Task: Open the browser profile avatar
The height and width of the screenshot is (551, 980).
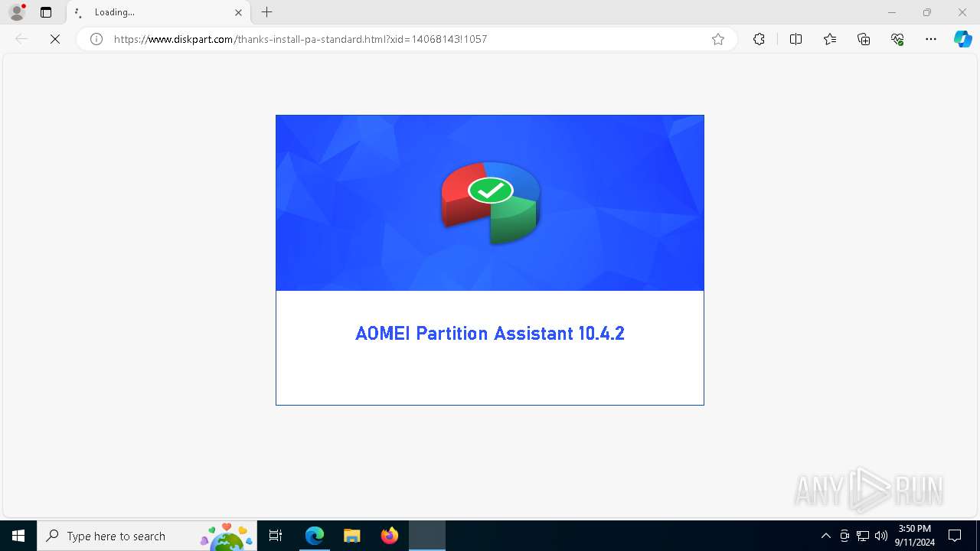Action: tap(17, 12)
